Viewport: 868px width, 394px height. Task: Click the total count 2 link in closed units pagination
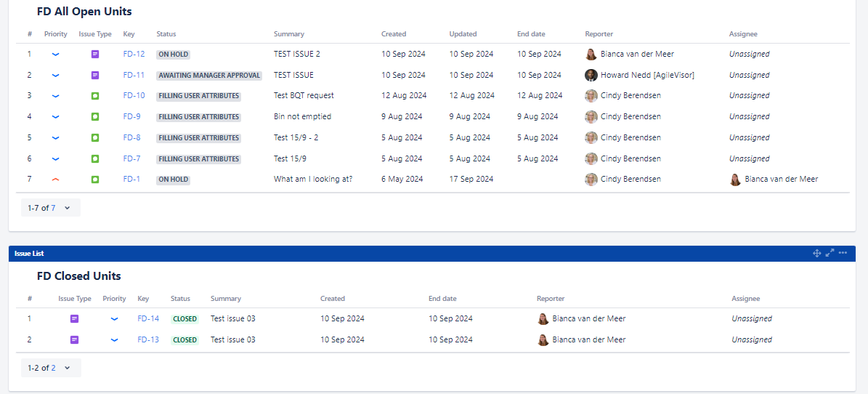click(54, 368)
